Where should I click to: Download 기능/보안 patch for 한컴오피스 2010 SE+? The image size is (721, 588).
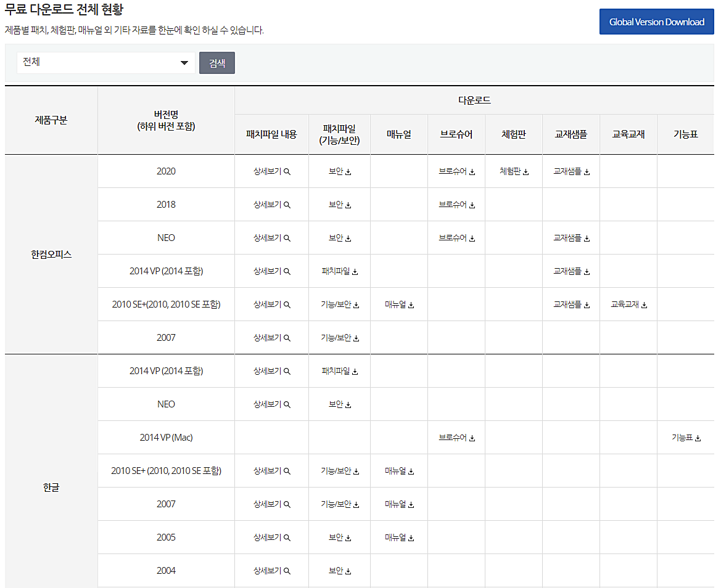[x=340, y=304]
